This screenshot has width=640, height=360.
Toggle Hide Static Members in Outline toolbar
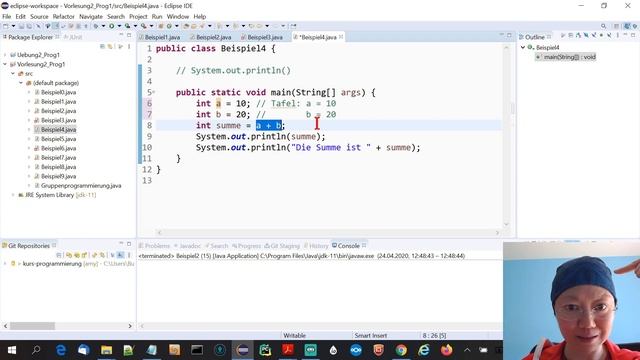coord(594,36)
